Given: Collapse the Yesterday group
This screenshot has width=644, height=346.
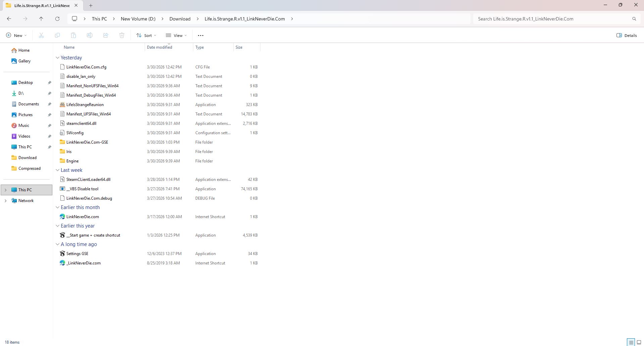Looking at the screenshot, I should click(x=57, y=58).
